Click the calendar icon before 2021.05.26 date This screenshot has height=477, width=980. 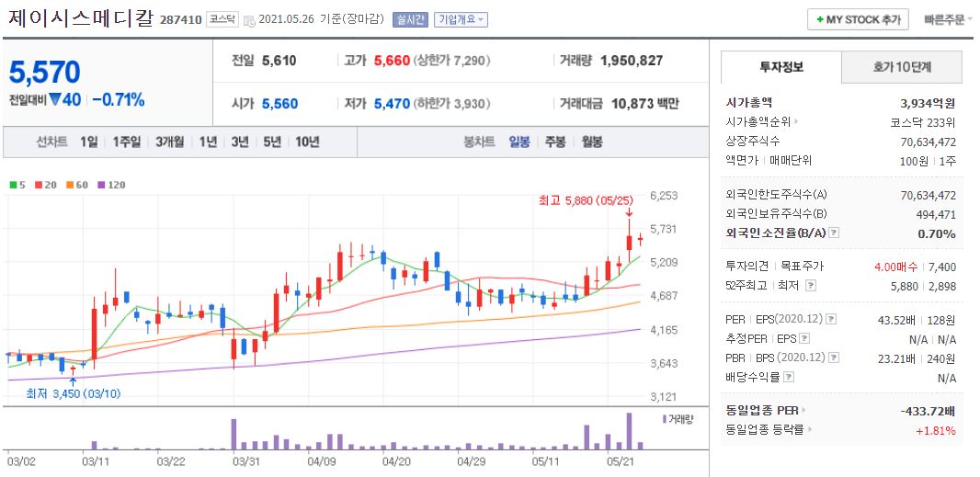click(x=249, y=20)
